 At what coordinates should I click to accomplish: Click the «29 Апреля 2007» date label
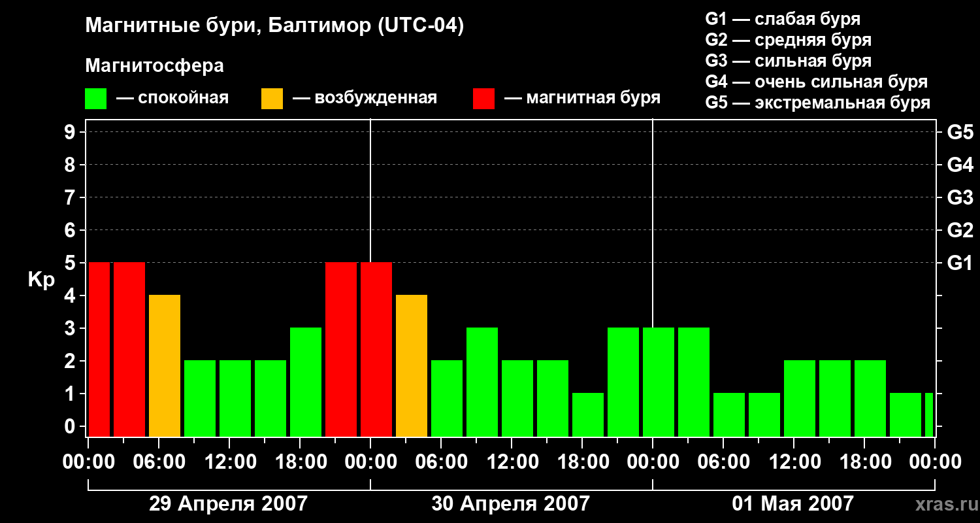click(x=228, y=503)
